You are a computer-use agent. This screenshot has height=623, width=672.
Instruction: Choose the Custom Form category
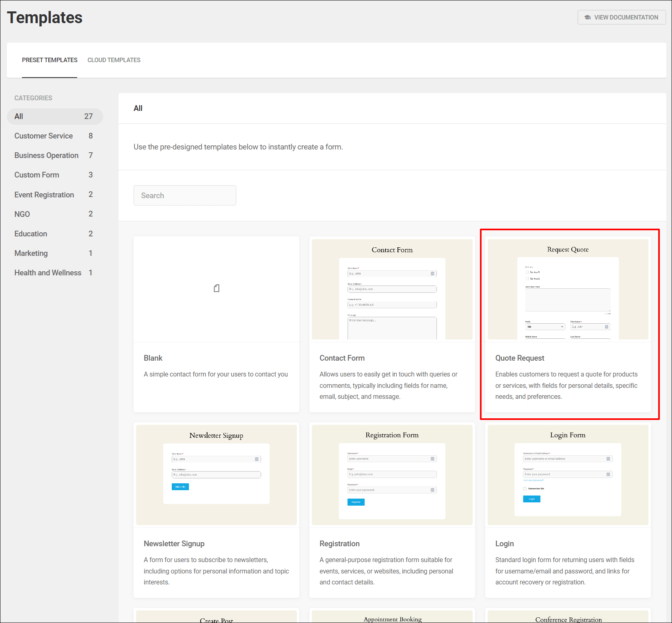[37, 175]
